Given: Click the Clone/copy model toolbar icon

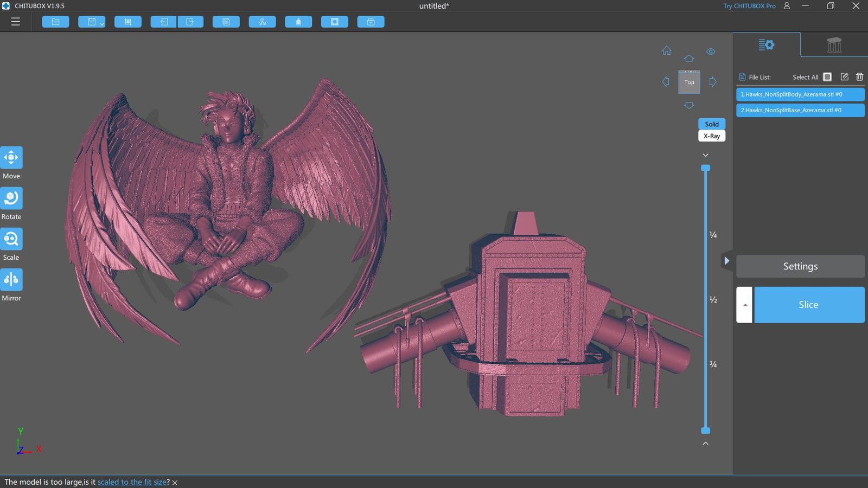Looking at the screenshot, I should (226, 22).
